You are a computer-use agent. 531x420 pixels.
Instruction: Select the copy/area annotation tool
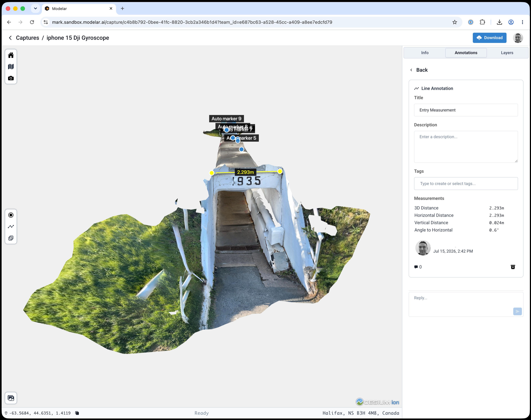pyautogui.click(x=11, y=238)
